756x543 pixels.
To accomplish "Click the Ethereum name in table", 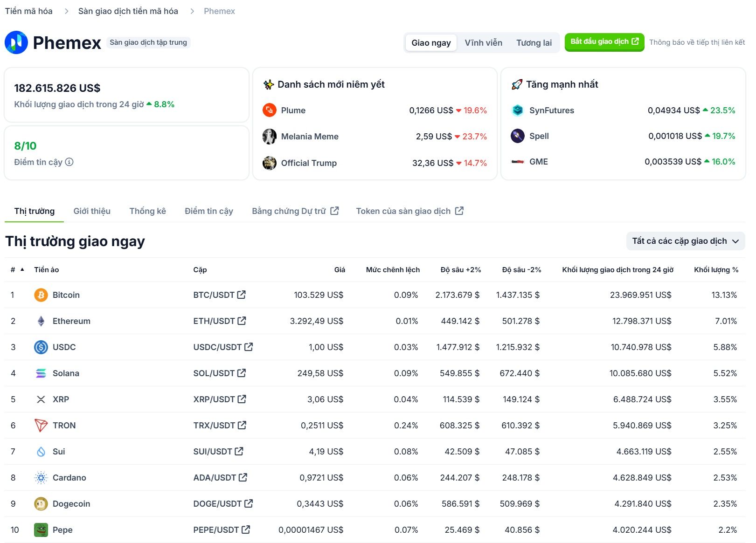I will pos(71,321).
